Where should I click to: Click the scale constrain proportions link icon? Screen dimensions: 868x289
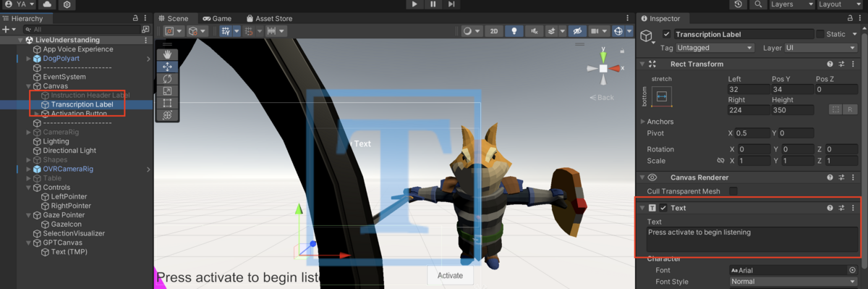pyautogui.click(x=720, y=161)
